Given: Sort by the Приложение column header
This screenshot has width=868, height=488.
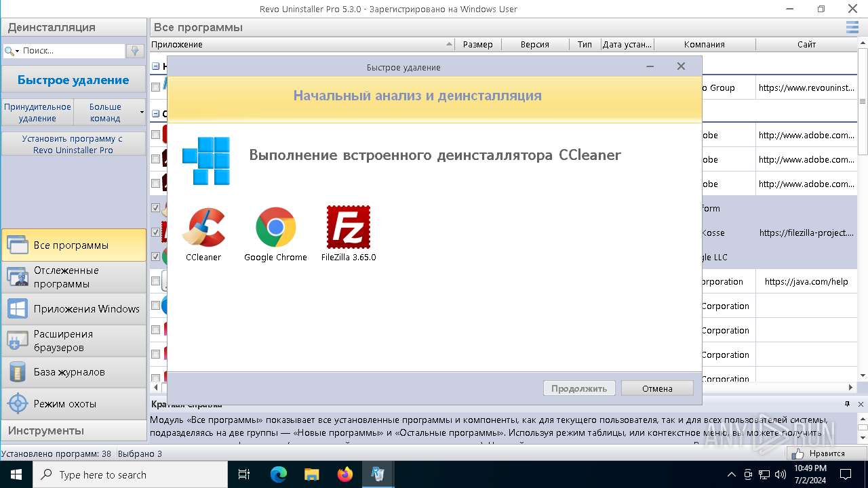Looking at the screenshot, I should pyautogui.click(x=302, y=44).
